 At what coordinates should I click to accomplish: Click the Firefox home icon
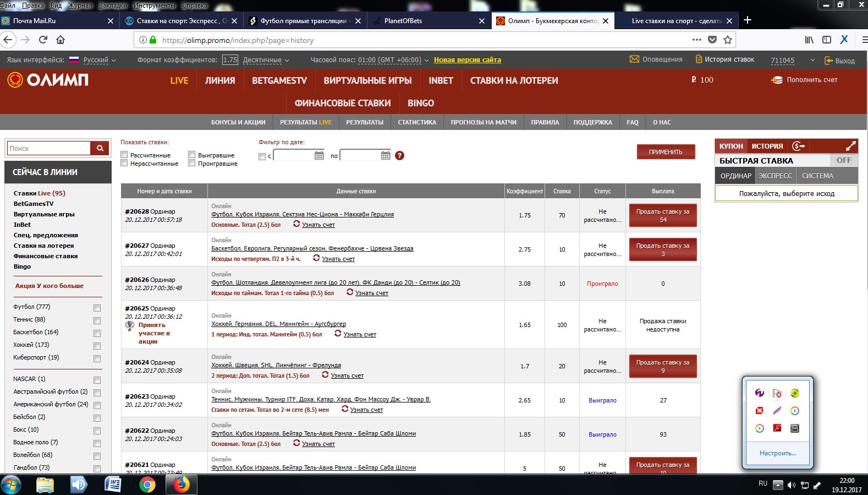(x=61, y=40)
